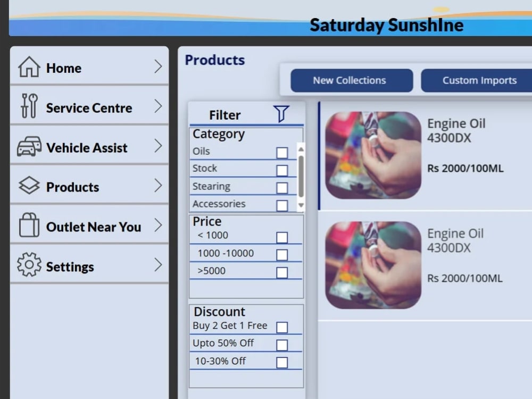Click the category list scroll down arrow
The width and height of the screenshot is (532, 399).
(301, 205)
